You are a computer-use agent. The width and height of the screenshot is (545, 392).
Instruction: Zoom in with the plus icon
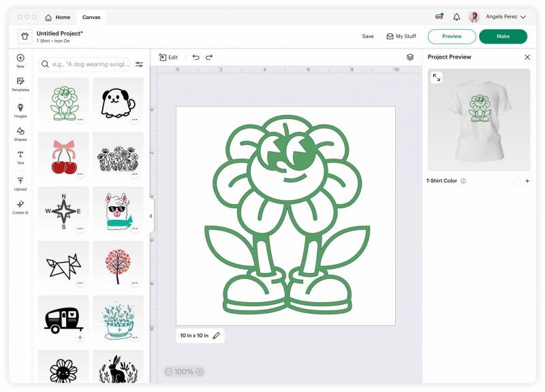point(200,372)
